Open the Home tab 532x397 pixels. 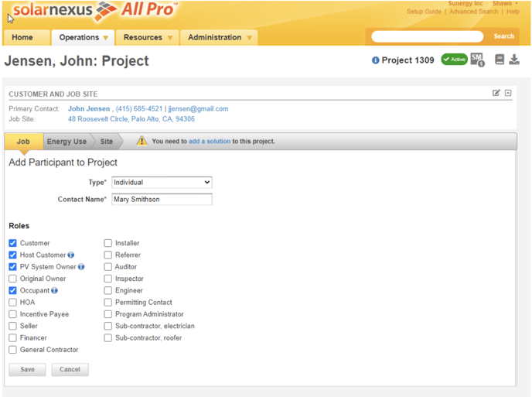(22, 37)
